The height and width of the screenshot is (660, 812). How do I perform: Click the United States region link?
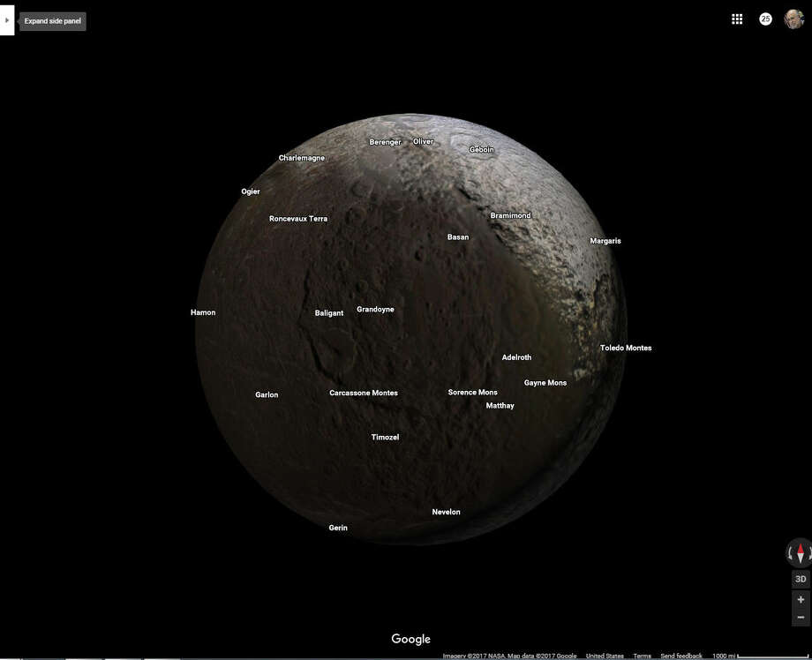604,656
